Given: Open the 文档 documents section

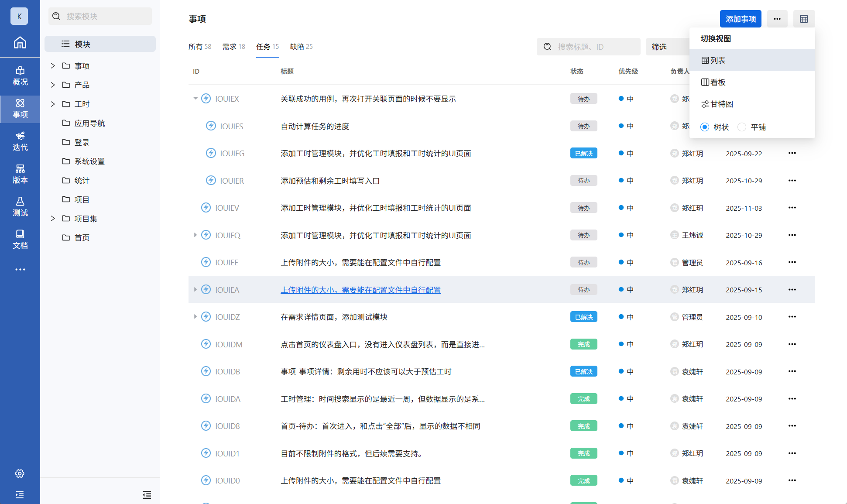Looking at the screenshot, I should click(x=20, y=239).
